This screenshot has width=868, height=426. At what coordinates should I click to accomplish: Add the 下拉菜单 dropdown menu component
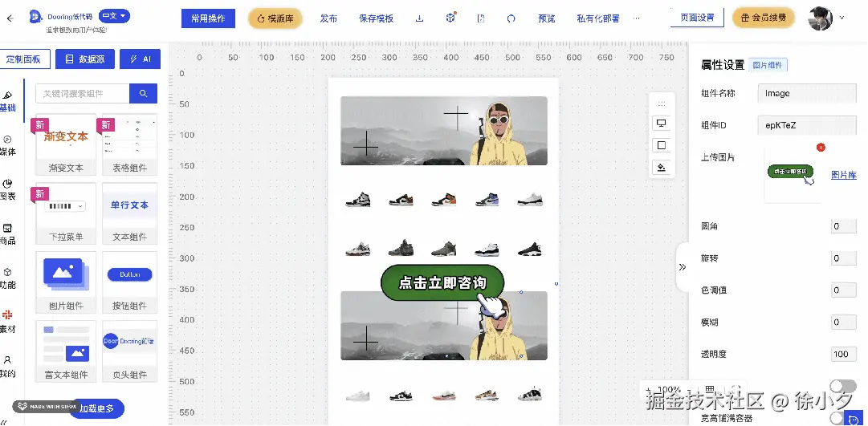[66, 213]
